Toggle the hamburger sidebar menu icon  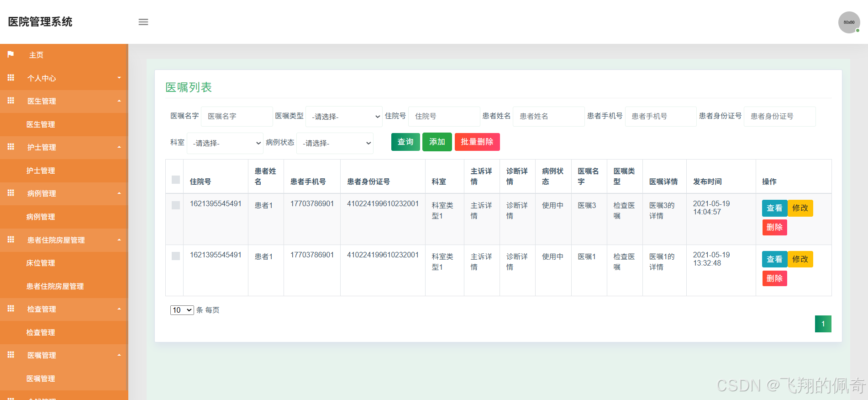pos(143,22)
